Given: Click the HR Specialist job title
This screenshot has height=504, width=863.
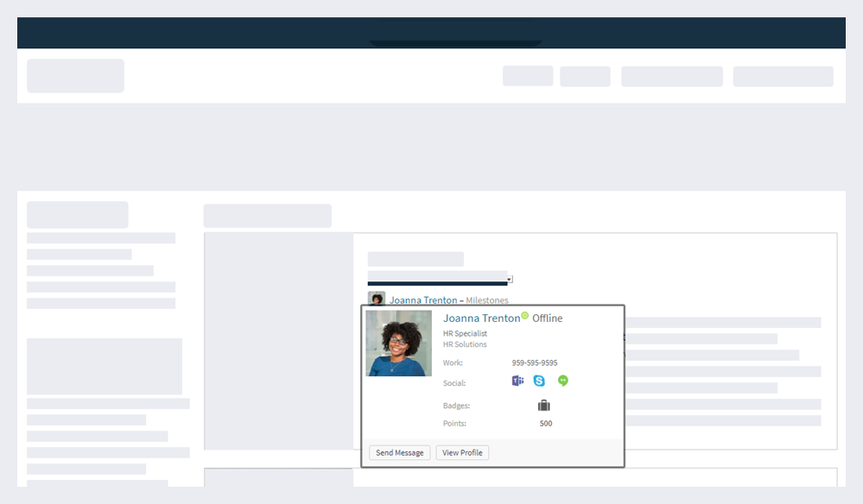Looking at the screenshot, I should pos(464,334).
